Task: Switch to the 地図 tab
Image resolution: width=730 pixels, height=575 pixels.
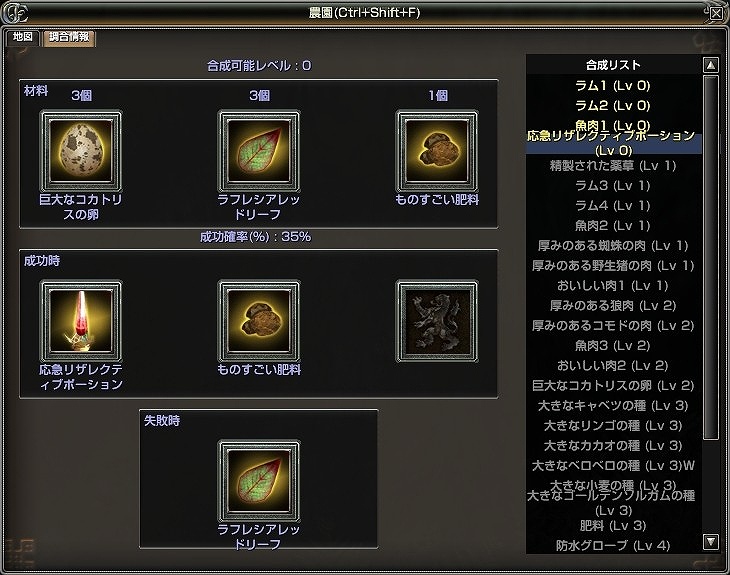Action: tap(22, 37)
